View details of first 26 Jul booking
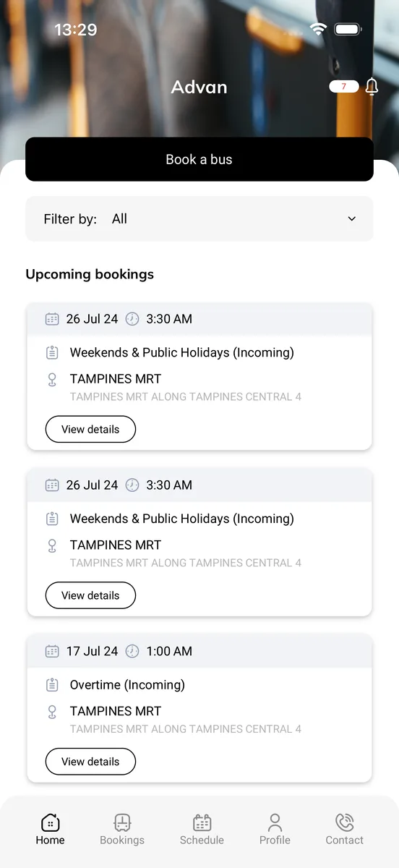The height and width of the screenshot is (868, 399). [90, 429]
